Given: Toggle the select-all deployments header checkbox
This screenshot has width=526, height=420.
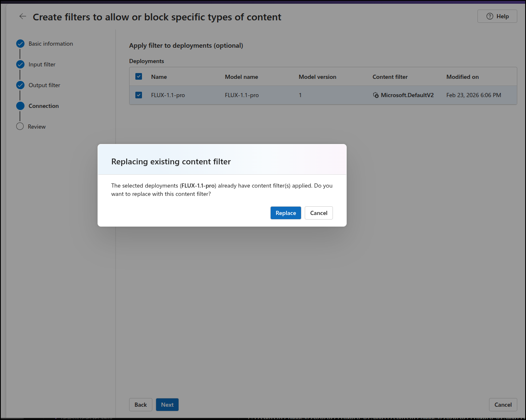Looking at the screenshot, I should click(x=139, y=76).
